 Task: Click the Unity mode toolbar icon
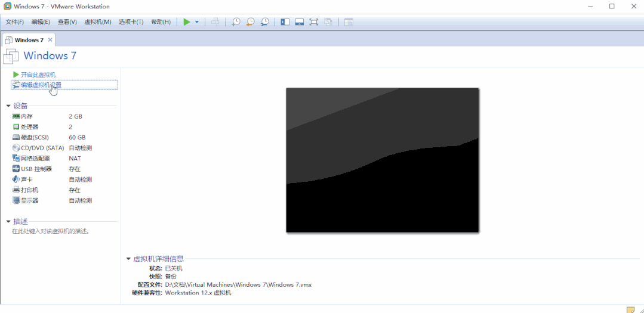(x=328, y=22)
